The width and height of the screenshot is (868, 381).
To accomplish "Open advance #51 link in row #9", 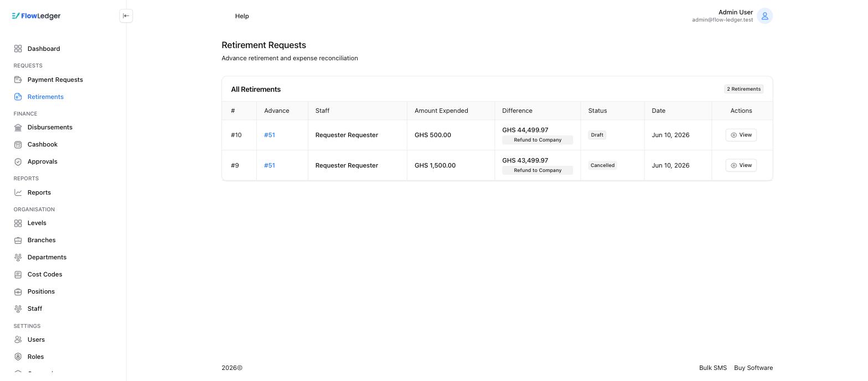I will pos(270,165).
